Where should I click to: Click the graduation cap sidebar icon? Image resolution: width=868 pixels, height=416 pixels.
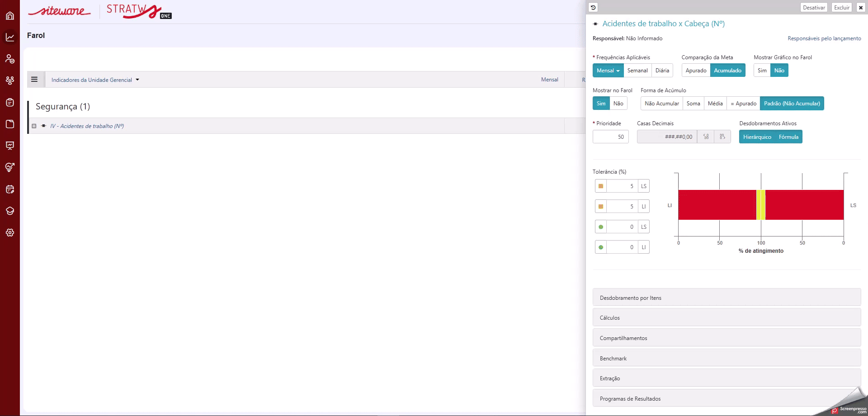(10, 211)
